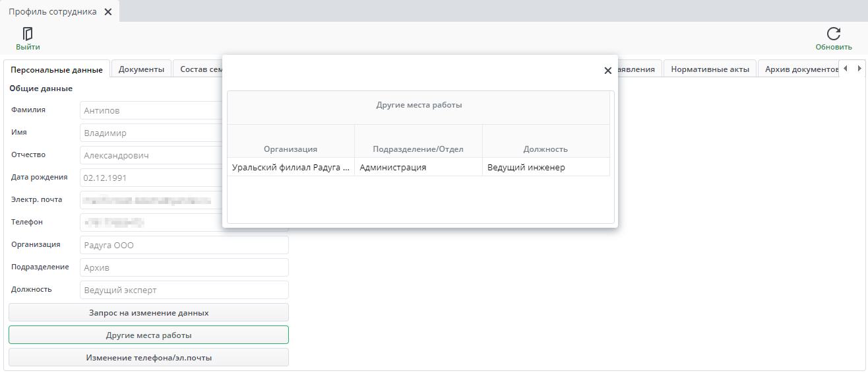Close the Профиль сотрудника tab
868x373 pixels.
click(108, 12)
